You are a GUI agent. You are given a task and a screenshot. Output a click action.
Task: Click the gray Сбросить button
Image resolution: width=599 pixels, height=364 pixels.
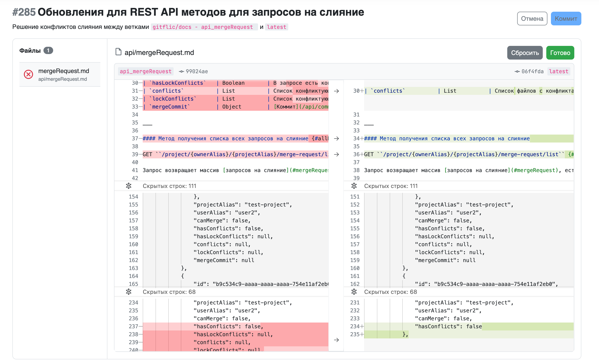pyautogui.click(x=525, y=53)
